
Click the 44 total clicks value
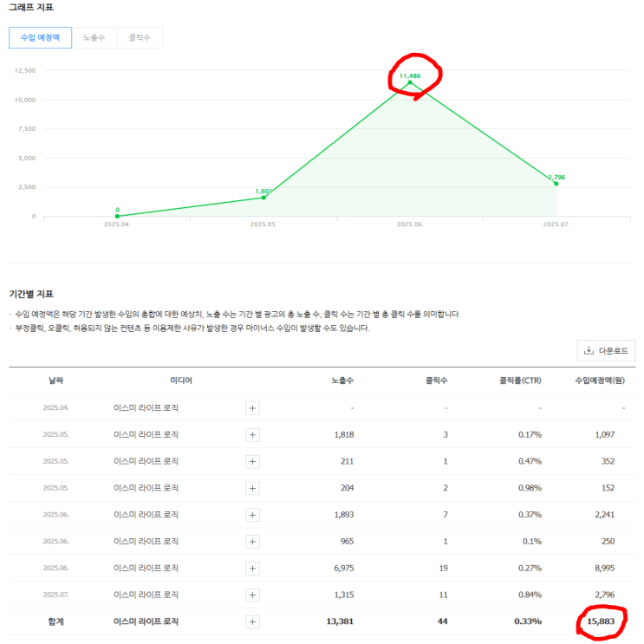click(442, 621)
